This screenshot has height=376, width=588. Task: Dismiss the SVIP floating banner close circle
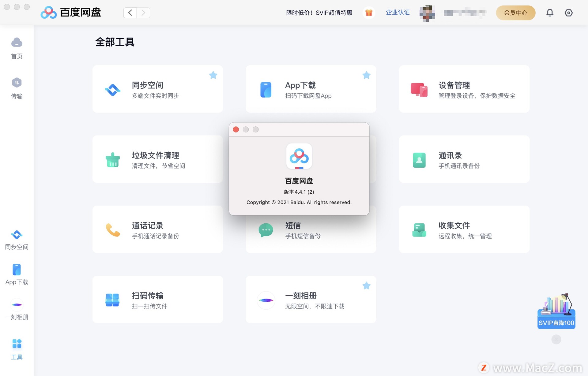556,339
